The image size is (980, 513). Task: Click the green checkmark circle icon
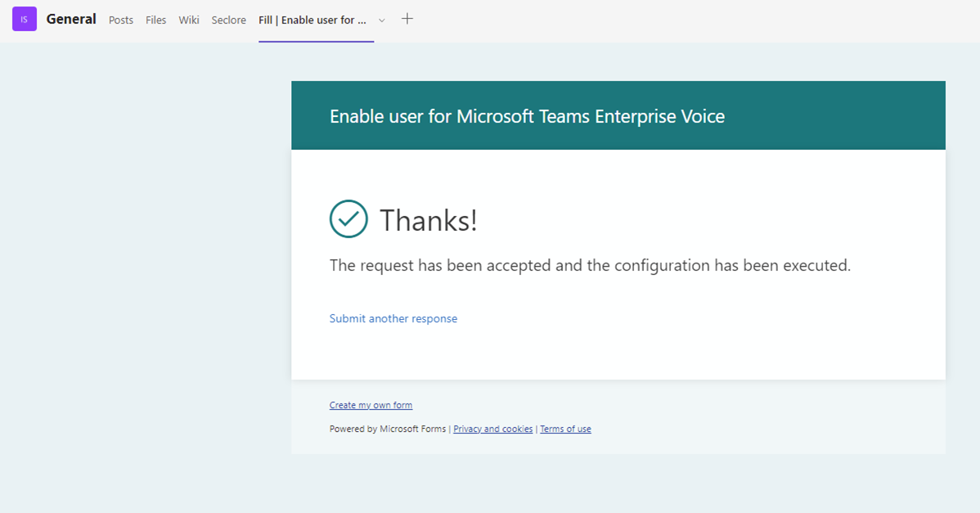[x=348, y=219]
